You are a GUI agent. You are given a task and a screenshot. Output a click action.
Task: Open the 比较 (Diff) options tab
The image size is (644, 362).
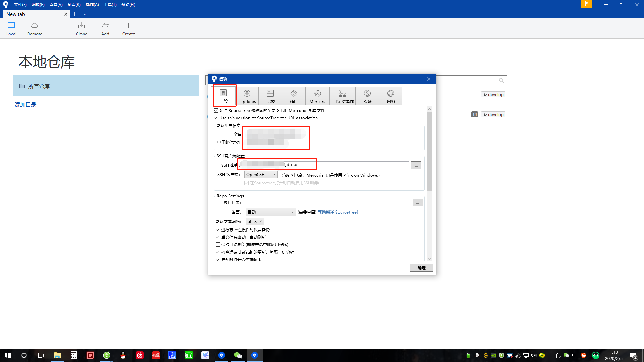(x=270, y=96)
